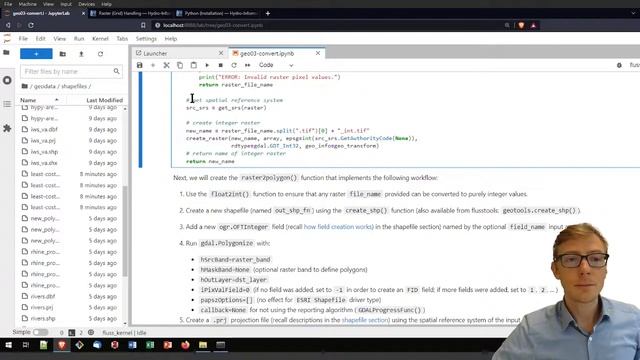The height and width of the screenshot is (360, 640).
Task: Restart kernel and run all cells
Action: point(247,65)
